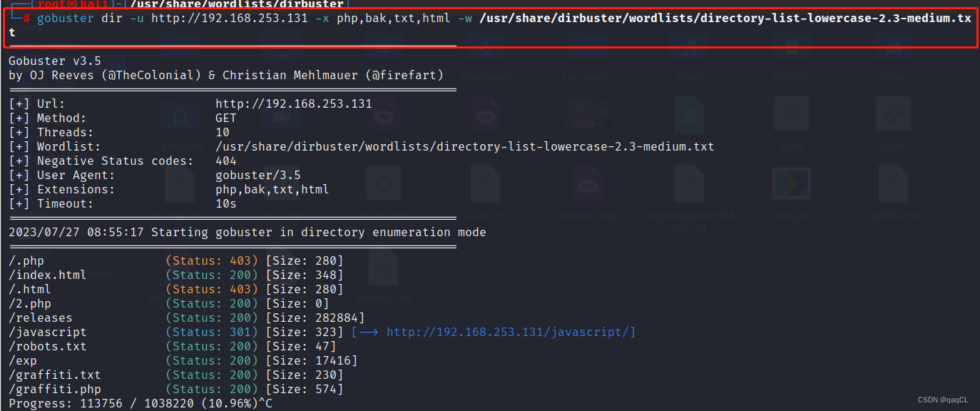980x411 pixels.
Task: Click the author line mentioning OJ Reeves
Action: pyautogui.click(x=226, y=75)
